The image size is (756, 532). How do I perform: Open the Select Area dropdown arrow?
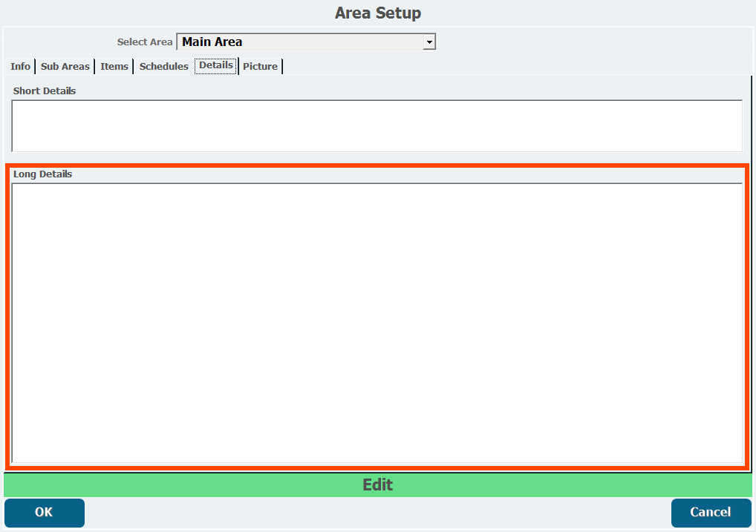(x=429, y=42)
